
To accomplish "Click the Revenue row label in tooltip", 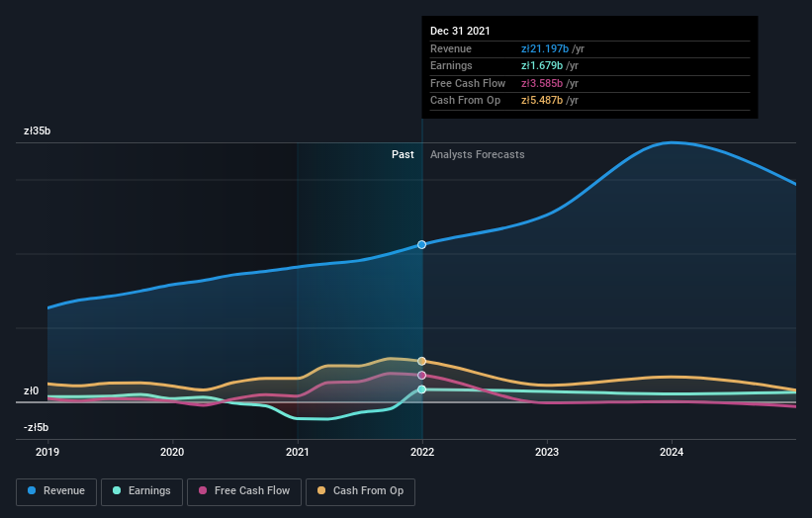I will click(451, 48).
